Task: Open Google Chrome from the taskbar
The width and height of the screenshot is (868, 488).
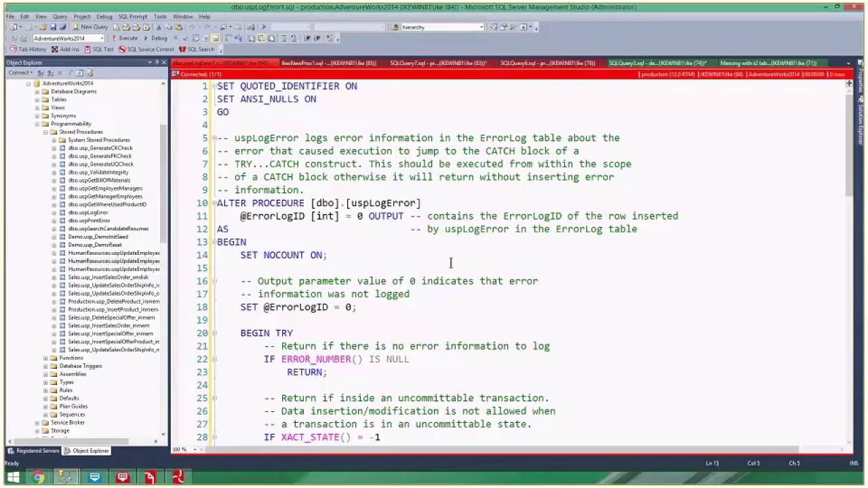Action: click(x=39, y=477)
